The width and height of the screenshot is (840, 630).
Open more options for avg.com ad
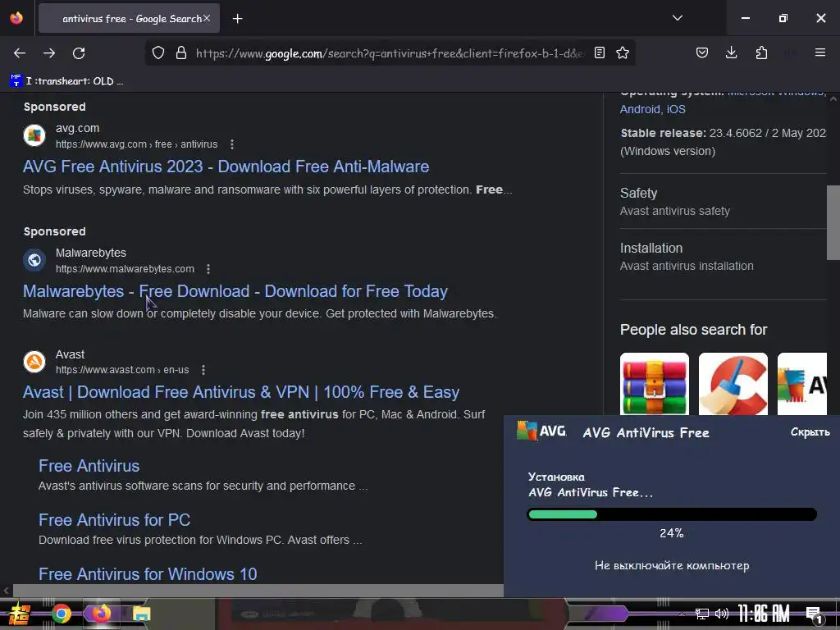(x=232, y=144)
